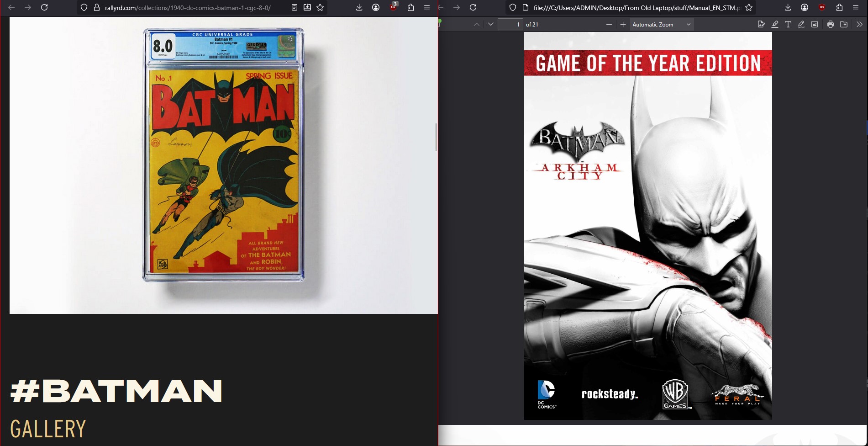Click the PDF add image tool
Viewport: 868px width, 446px height.
[x=815, y=25]
